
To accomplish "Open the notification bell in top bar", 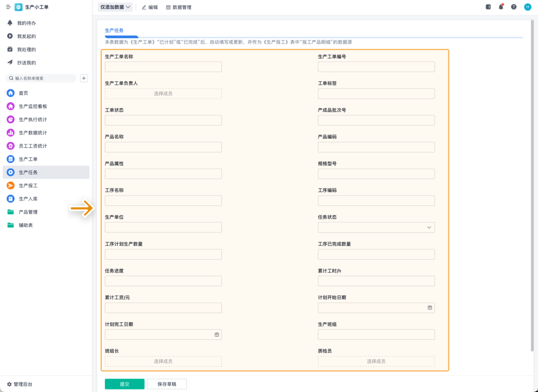I will pyautogui.click(x=501, y=7).
